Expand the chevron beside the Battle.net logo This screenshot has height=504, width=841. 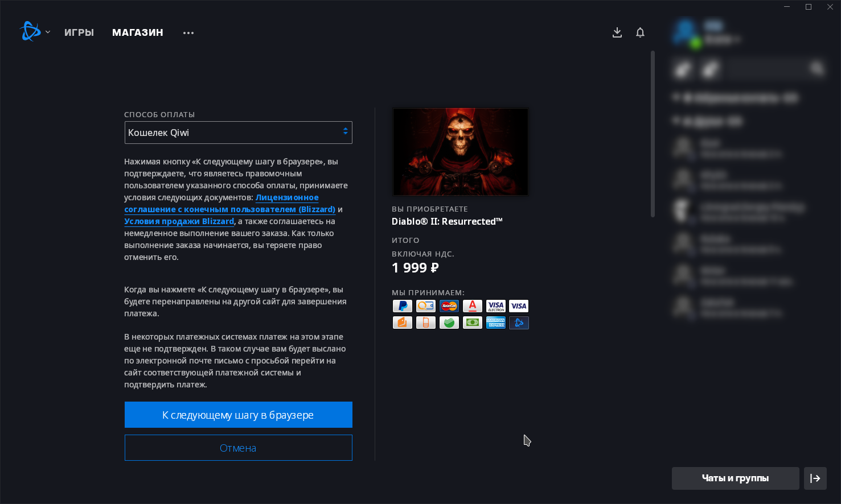pyautogui.click(x=48, y=32)
